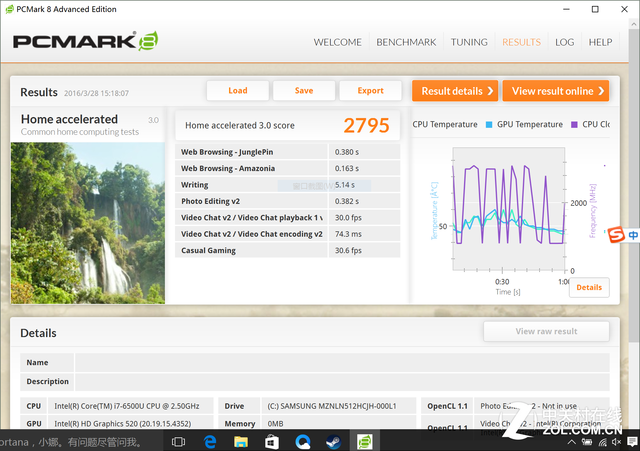Open the TUNING tab

point(469,42)
